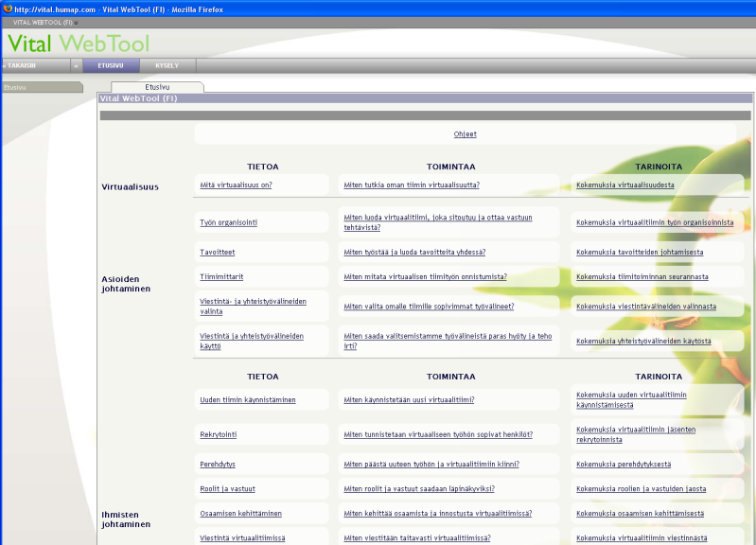Screen dimensions: 756x545
Task: Open 'Miten tunnistetaan virtuaaliseen työhön sopivat henkilöt?'
Action: [x=438, y=434]
